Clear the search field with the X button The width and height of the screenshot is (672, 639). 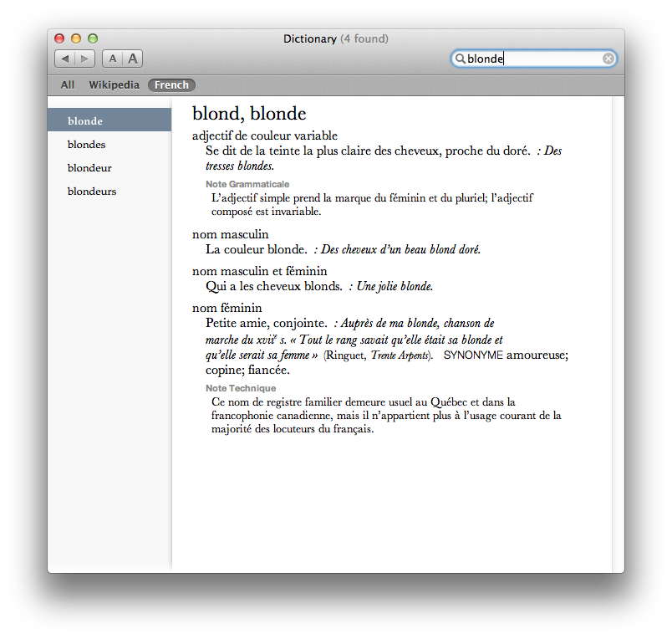[608, 59]
